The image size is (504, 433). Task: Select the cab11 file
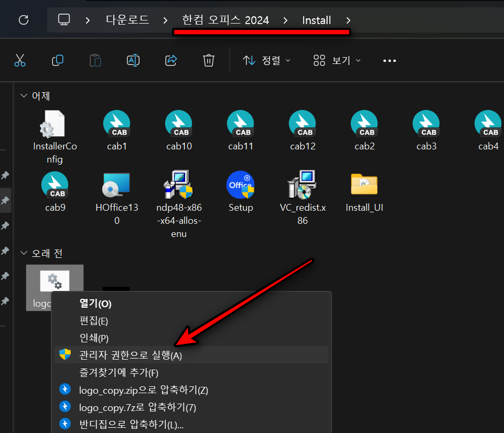240,131
